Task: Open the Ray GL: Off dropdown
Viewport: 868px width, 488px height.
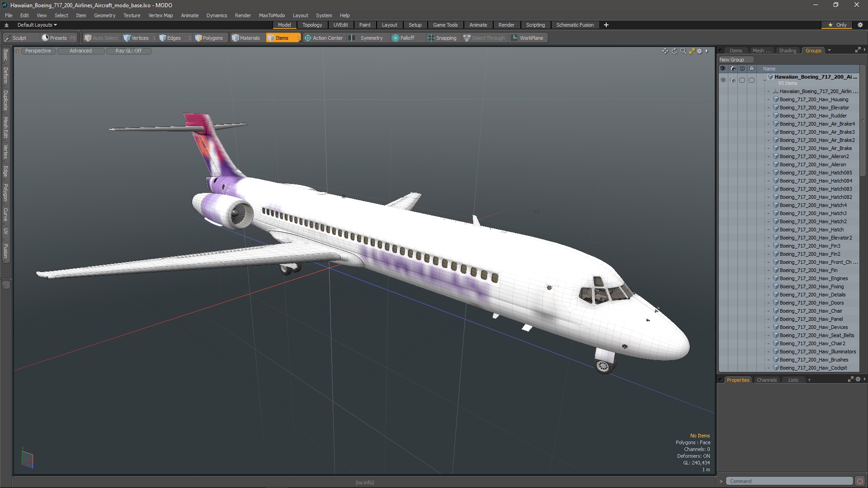Action: 128,51
